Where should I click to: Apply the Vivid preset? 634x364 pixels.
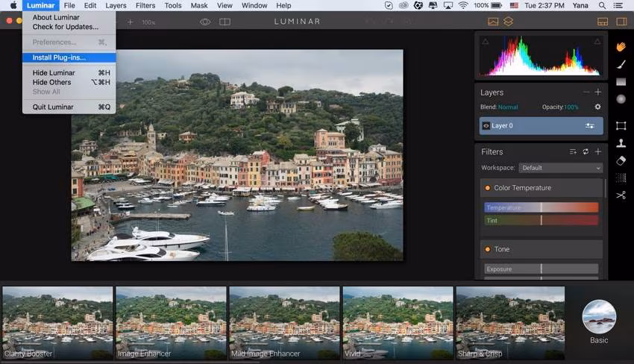coord(398,323)
